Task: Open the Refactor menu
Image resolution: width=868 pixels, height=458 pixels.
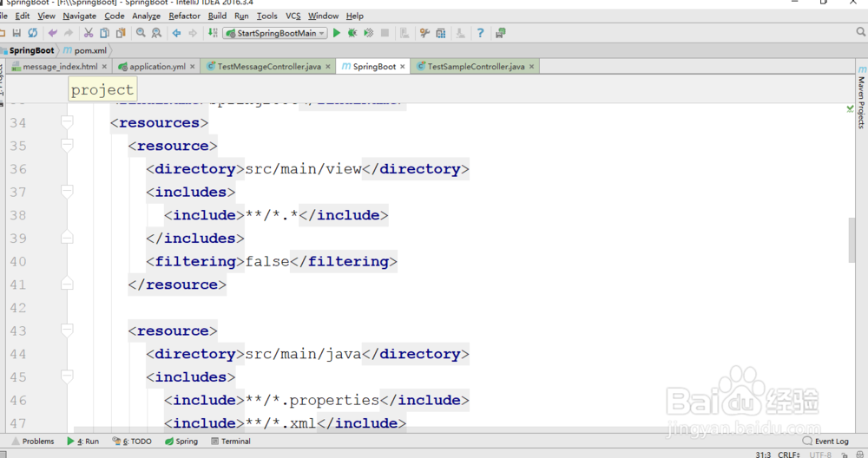Action: pos(184,16)
